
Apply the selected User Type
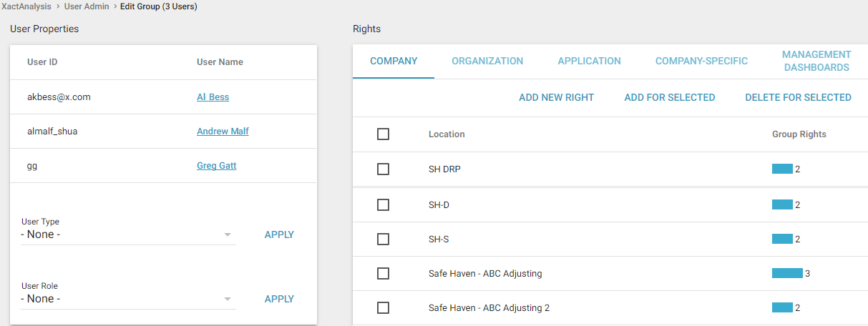click(279, 234)
